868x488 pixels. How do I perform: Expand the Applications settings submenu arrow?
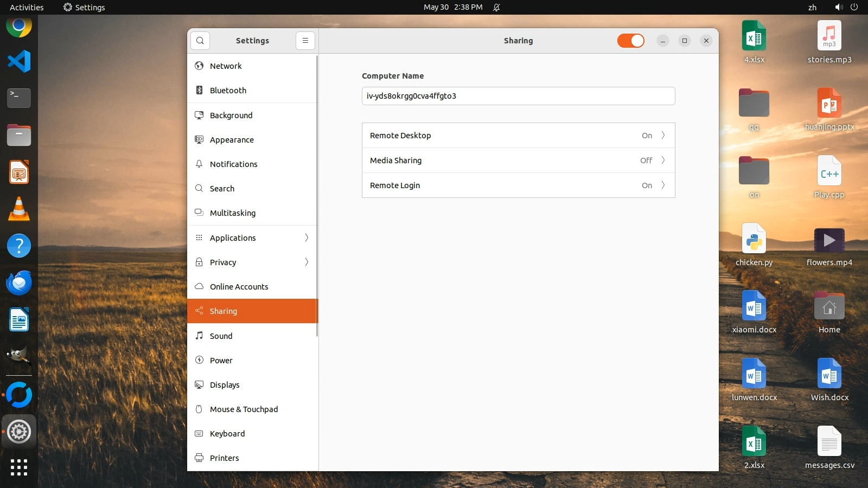307,237
